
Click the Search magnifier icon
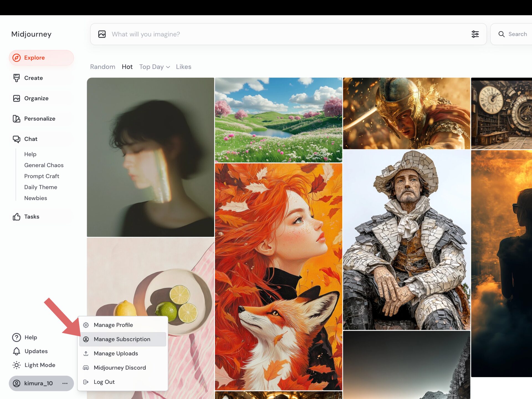501,34
